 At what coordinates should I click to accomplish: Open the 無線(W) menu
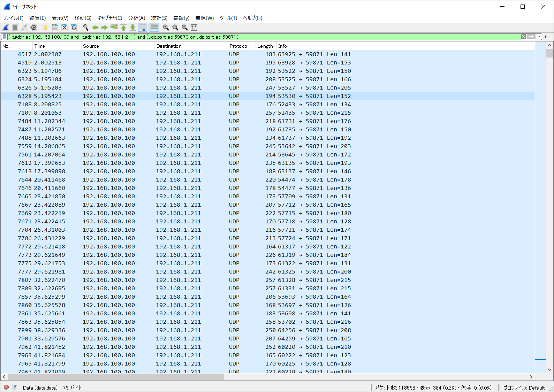click(x=205, y=18)
